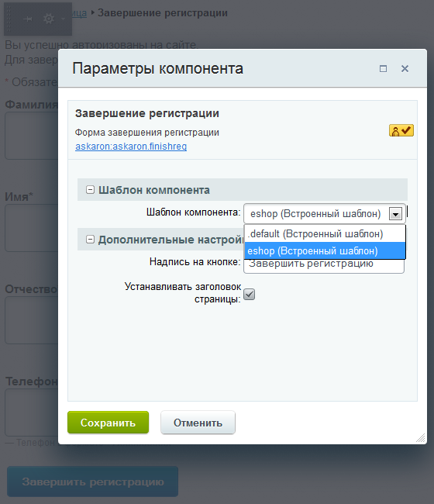Screen dimensions: 434x504
Task: Click the Форма завершения регистрации description text
Action: (146, 133)
